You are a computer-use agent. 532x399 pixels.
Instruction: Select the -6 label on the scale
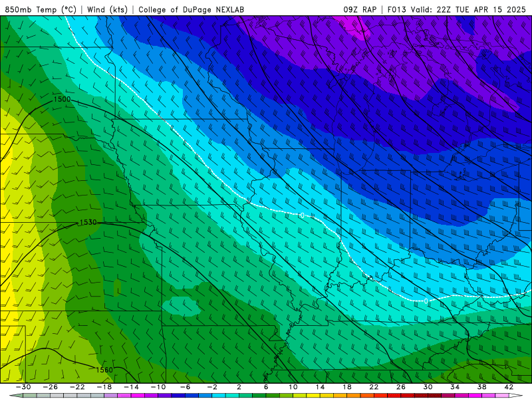pos(185,387)
